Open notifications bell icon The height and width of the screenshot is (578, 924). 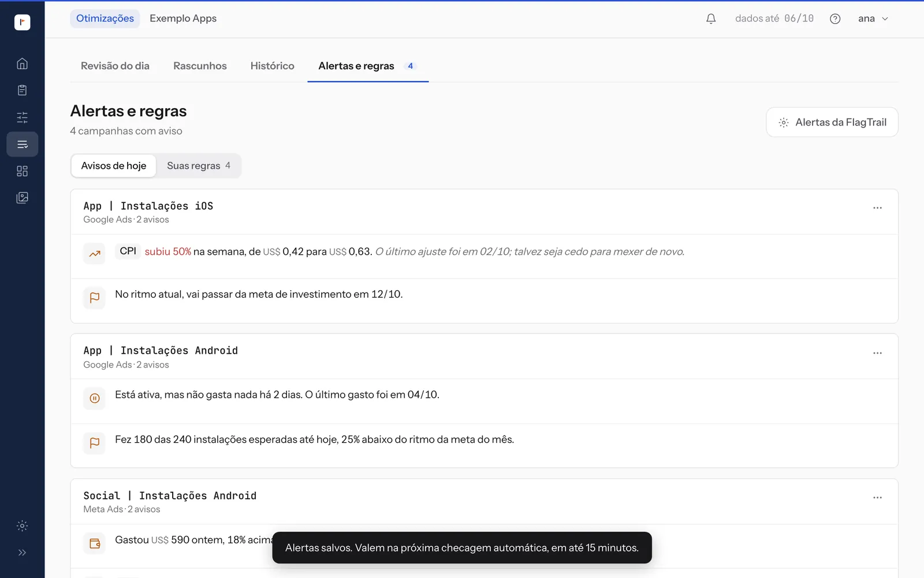711,18
